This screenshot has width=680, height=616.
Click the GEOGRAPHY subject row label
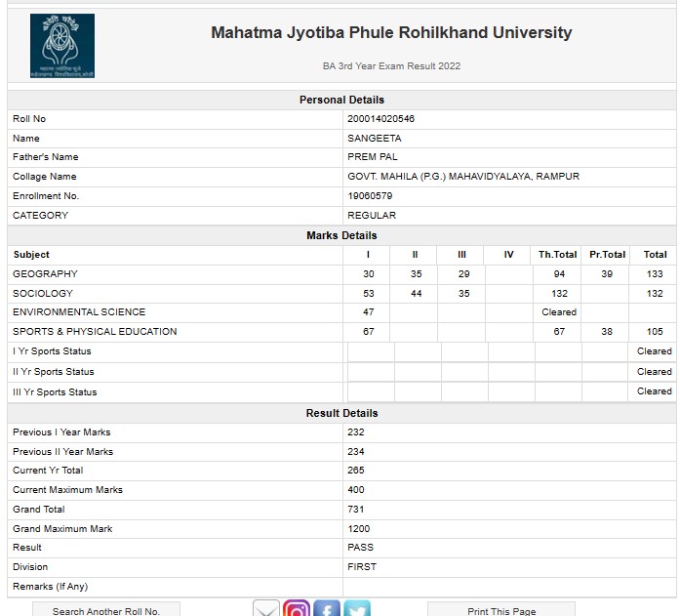[45, 273]
